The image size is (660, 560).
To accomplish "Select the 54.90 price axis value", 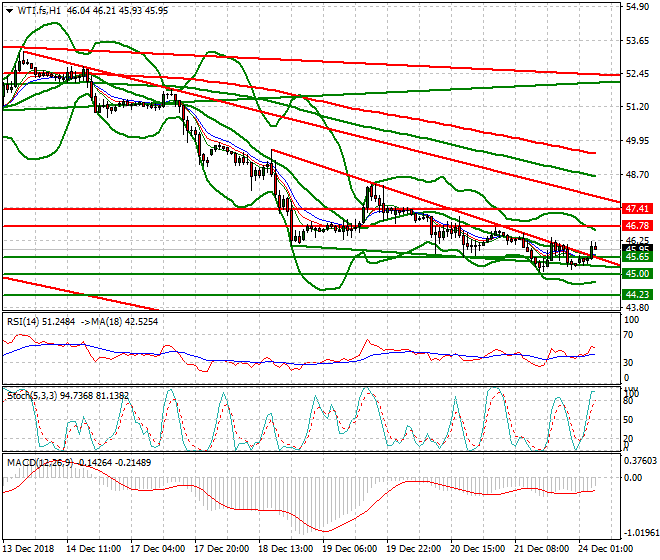I will [638, 7].
